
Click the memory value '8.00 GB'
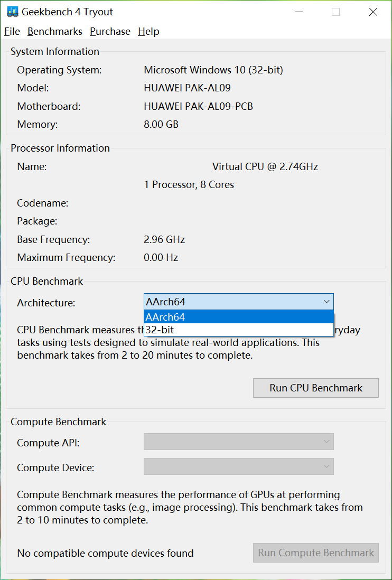161,125
